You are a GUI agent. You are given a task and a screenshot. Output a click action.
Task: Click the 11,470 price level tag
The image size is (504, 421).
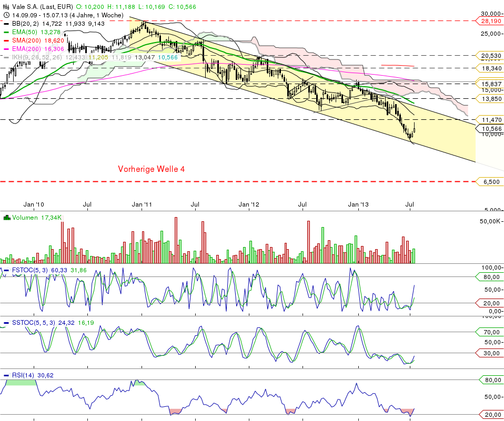coord(489,120)
